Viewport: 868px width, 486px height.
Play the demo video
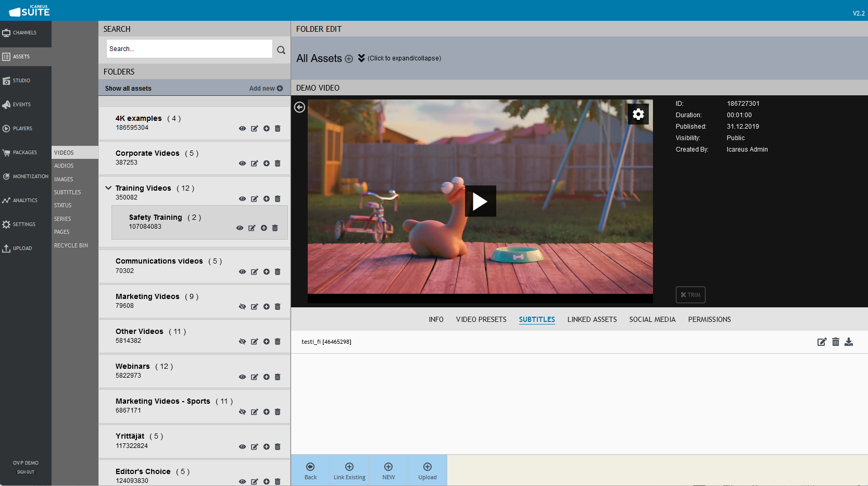coord(480,201)
